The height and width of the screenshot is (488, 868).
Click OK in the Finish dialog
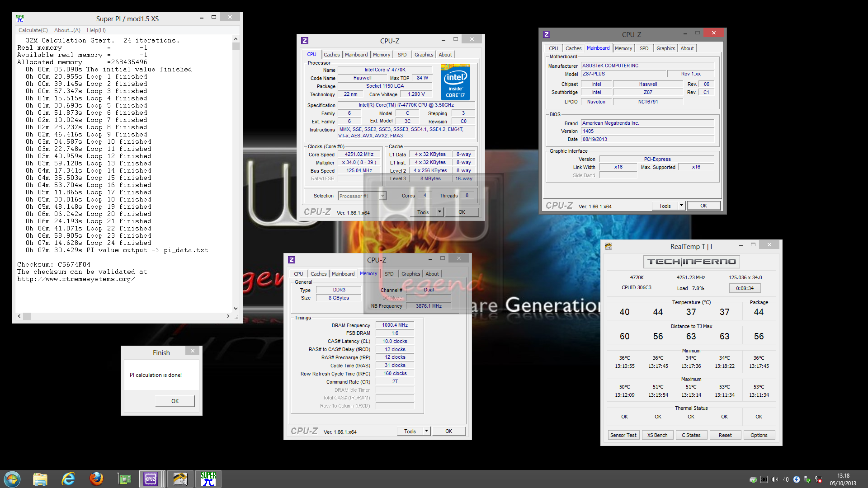click(x=175, y=401)
